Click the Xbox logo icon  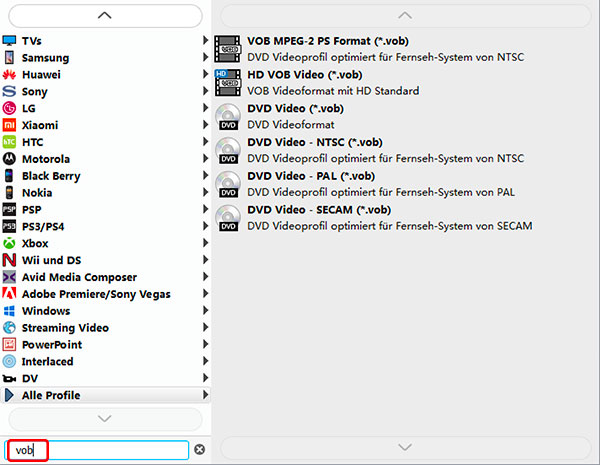(9, 243)
